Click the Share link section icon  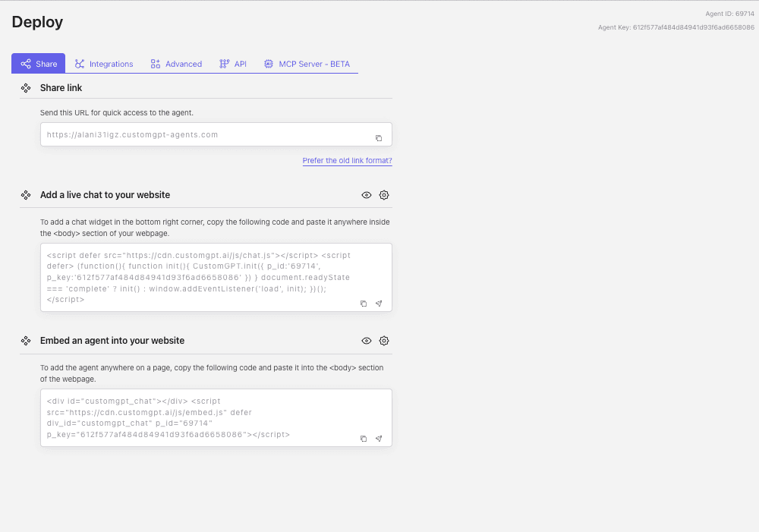pyautogui.click(x=26, y=88)
